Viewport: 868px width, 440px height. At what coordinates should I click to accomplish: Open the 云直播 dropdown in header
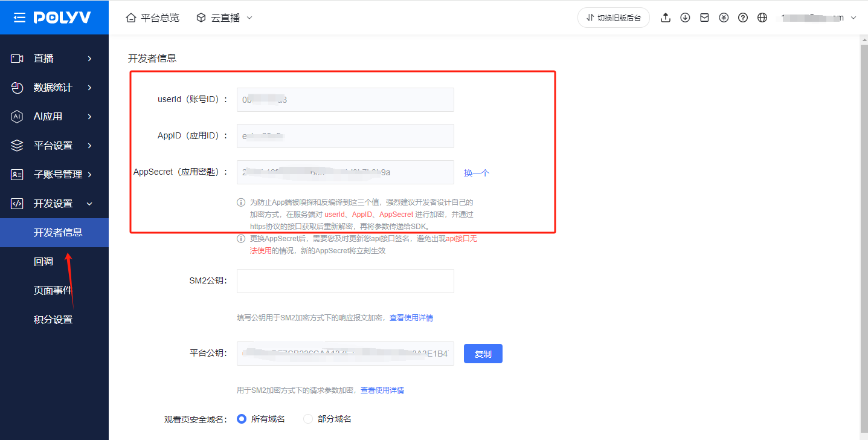(x=225, y=18)
